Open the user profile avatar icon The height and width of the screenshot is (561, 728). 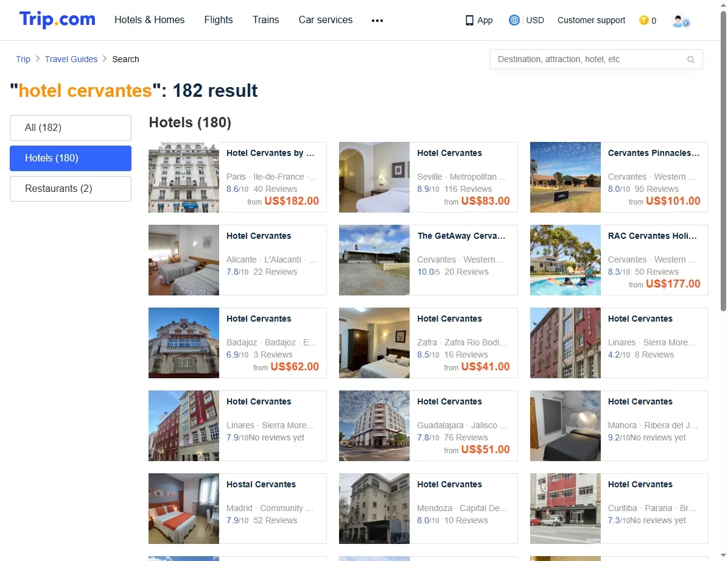pyautogui.click(x=681, y=21)
